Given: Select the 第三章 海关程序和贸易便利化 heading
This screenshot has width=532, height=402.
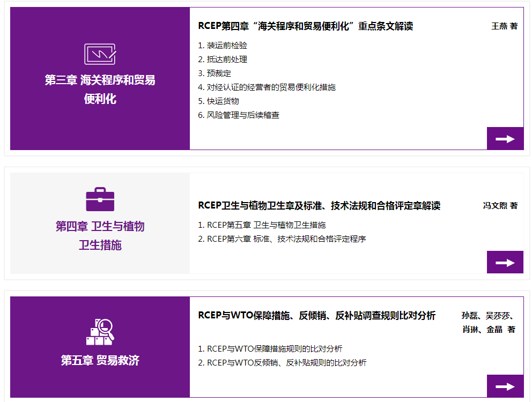Looking at the screenshot, I should (100, 90).
